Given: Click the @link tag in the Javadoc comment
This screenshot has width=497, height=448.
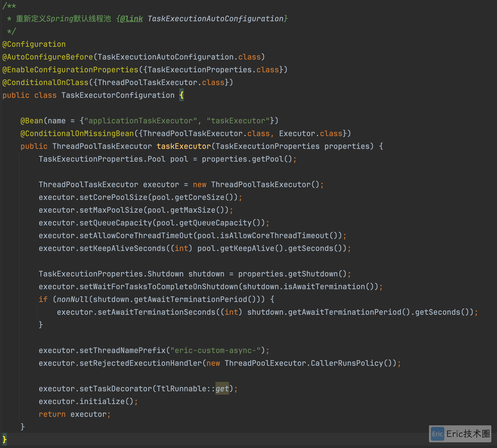Looking at the screenshot, I should pos(131,19).
